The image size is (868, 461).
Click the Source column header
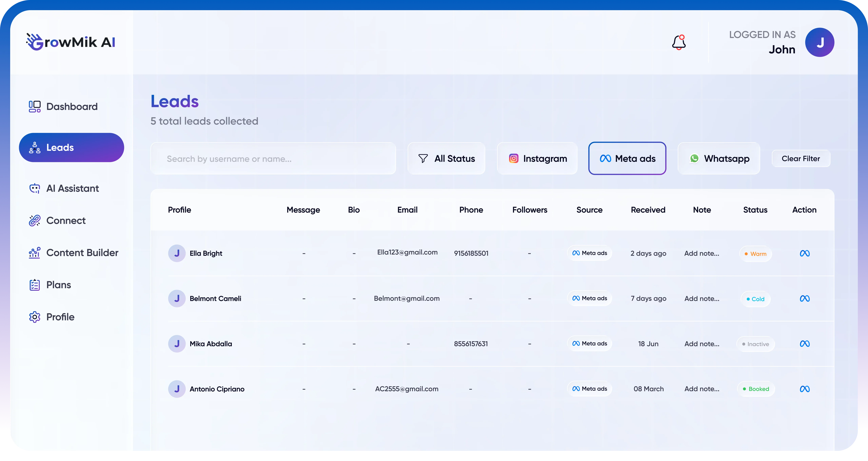coord(589,210)
